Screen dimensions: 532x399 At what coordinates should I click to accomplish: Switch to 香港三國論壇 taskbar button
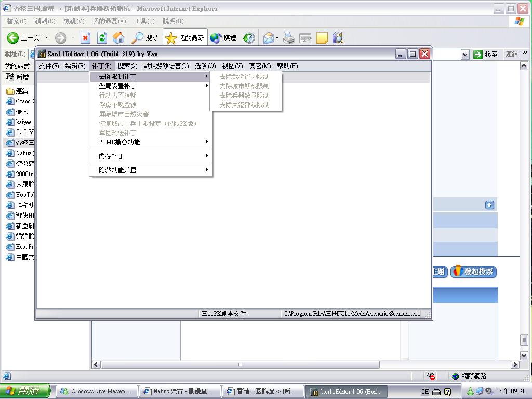click(263, 392)
